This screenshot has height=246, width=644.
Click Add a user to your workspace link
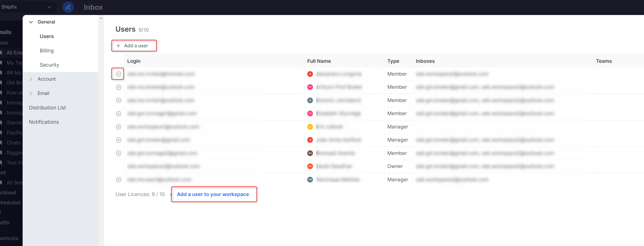pos(213,194)
